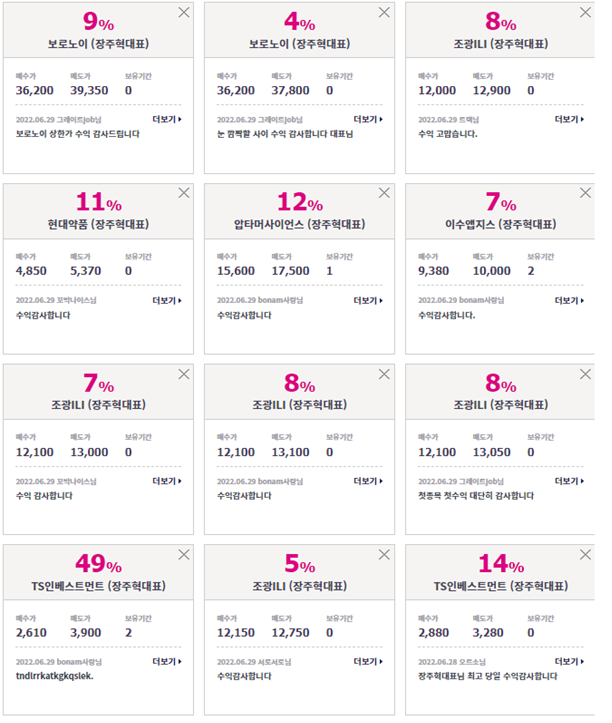612x723 pixels.
Task: Expand 더보기 on 9% 보로노이 card
Action: [x=167, y=119]
